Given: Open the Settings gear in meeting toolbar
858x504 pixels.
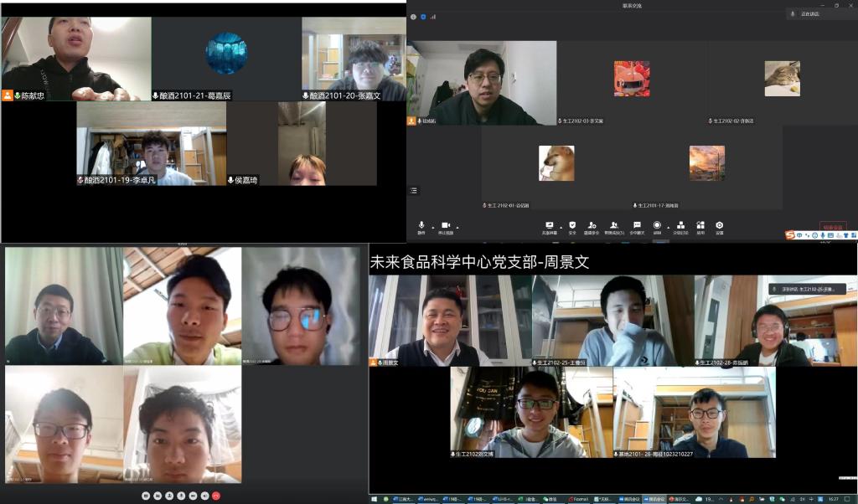Looking at the screenshot, I should coord(719,225).
